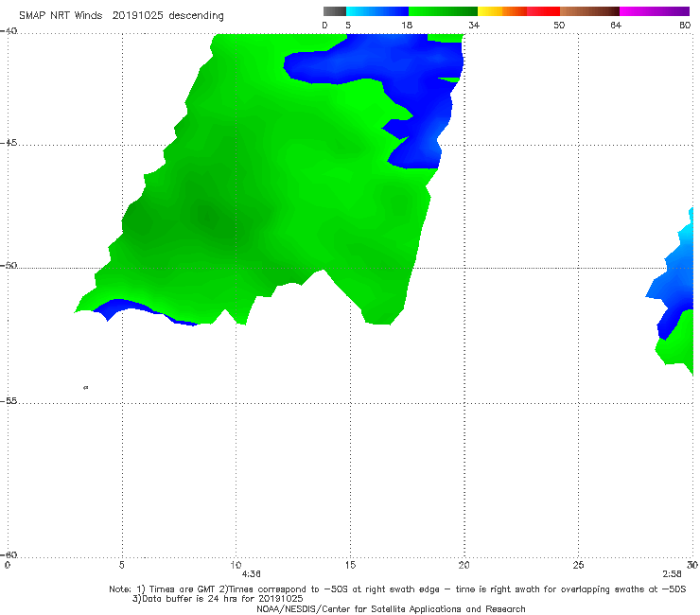Click the latitude axis label '-45'
The width and height of the screenshot is (700, 615).
tap(9, 143)
